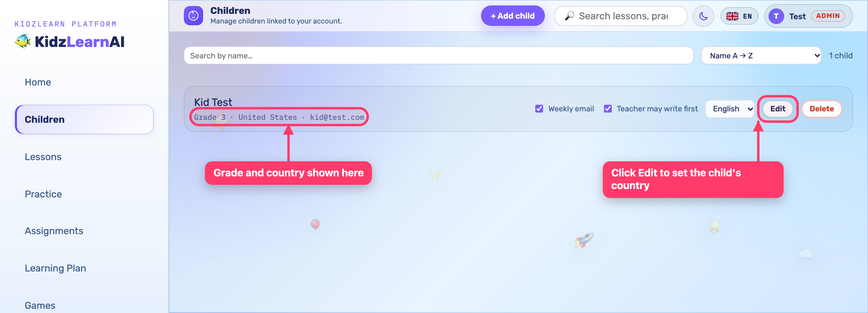The width and height of the screenshot is (868, 313).
Task: Open the English language dropdown for Kid Test
Action: point(730,109)
